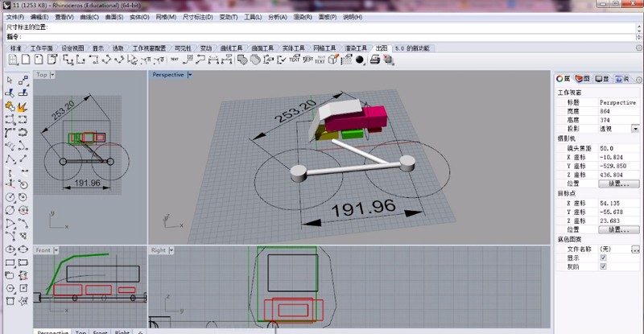
Task: Click the camera 位置 放置 button
Action: point(618,183)
